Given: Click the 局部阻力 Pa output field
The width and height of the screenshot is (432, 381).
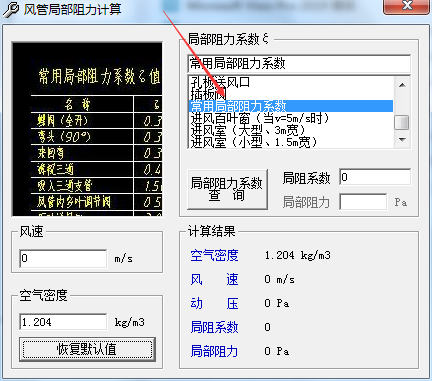Looking at the screenshot, I should pos(363,202).
